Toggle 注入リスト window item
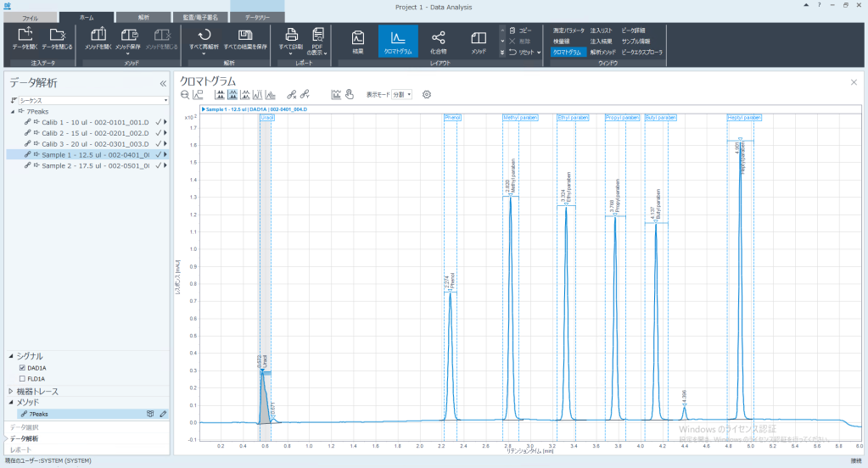 coord(602,31)
